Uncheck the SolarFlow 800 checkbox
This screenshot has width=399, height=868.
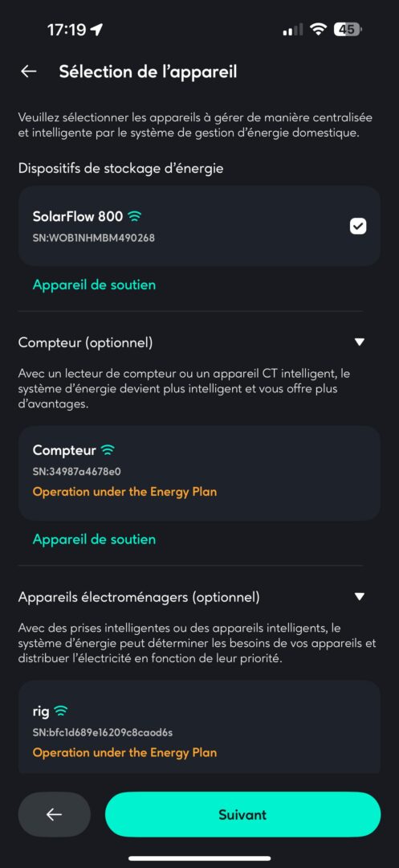point(358,226)
